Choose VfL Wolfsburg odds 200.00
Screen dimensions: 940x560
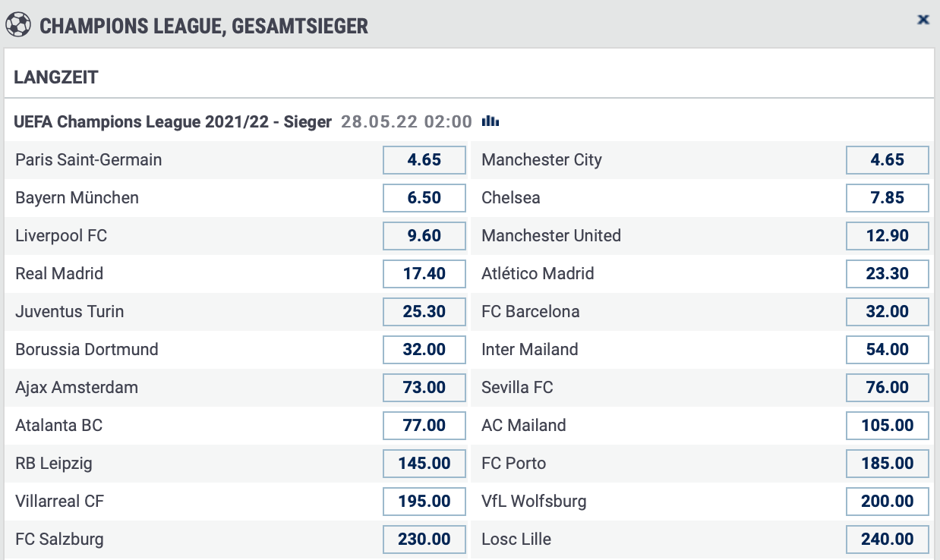[x=887, y=502]
